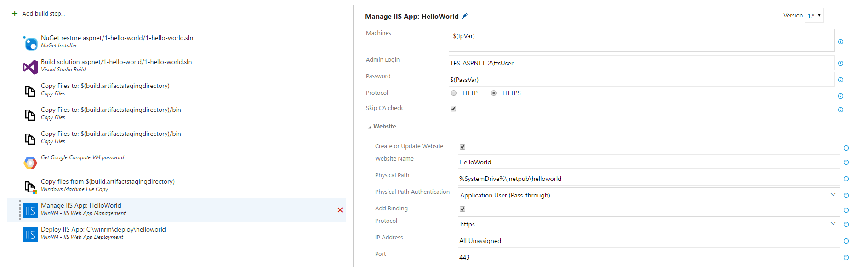
Task: Open info icon for Physical Path Authentication
Action: click(x=846, y=196)
